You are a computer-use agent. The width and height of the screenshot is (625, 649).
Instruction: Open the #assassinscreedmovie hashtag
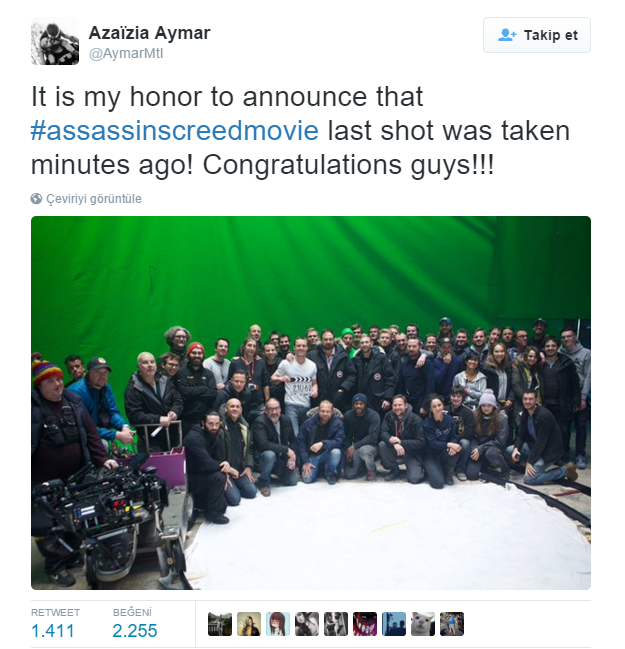click(x=175, y=131)
